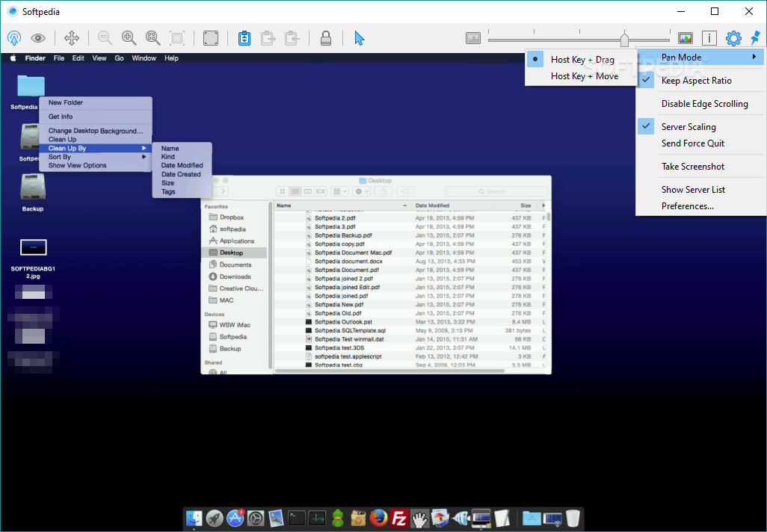
Task: Expand the Pan Mode submenu
Action: (701, 58)
